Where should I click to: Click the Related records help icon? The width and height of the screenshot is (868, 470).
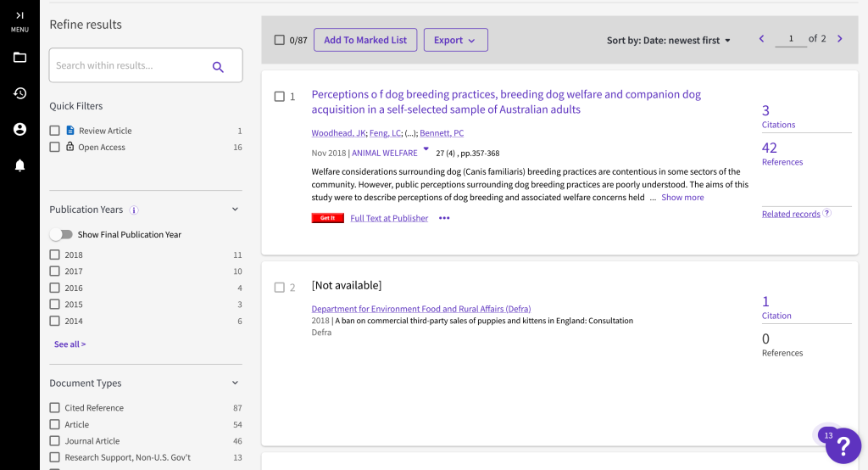(x=826, y=213)
